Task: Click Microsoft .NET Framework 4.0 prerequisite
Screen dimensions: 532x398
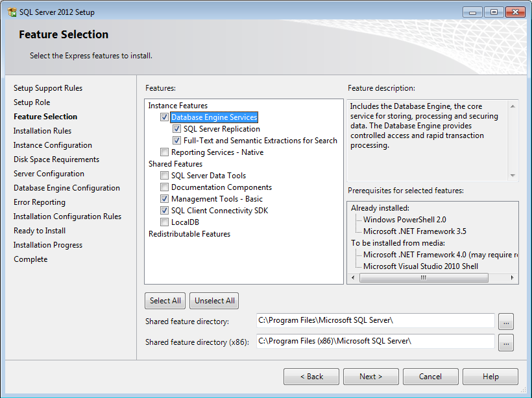Action: [x=440, y=255]
